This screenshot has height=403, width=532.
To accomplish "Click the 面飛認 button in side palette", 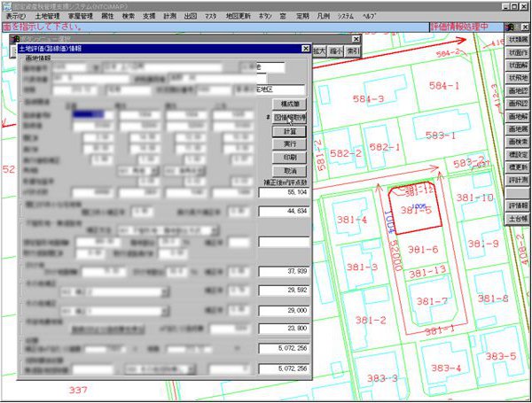I will coord(518,104).
